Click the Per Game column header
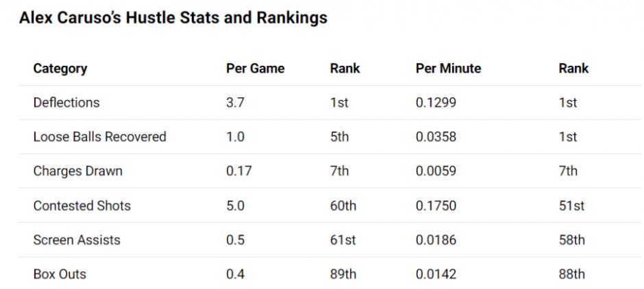Image resolution: width=644 pixels, height=289 pixels. (255, 68)
